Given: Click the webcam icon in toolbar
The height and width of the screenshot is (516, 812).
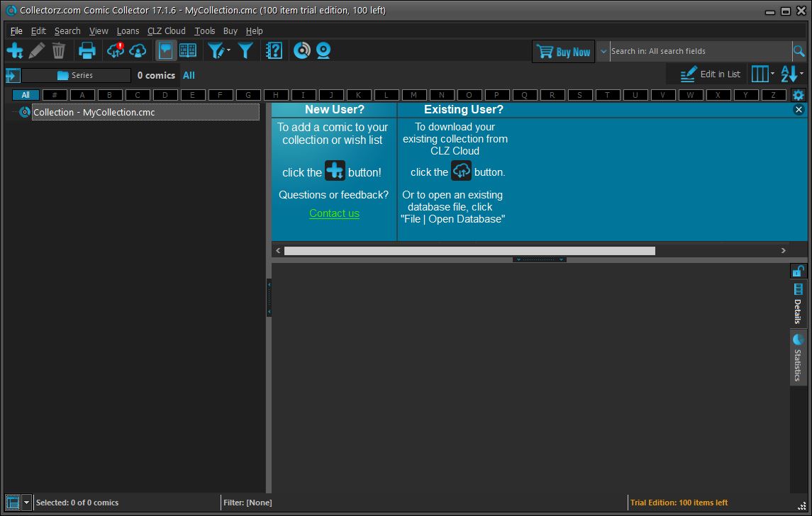Looking at the screenshot, I should click(x=323, y=50).
